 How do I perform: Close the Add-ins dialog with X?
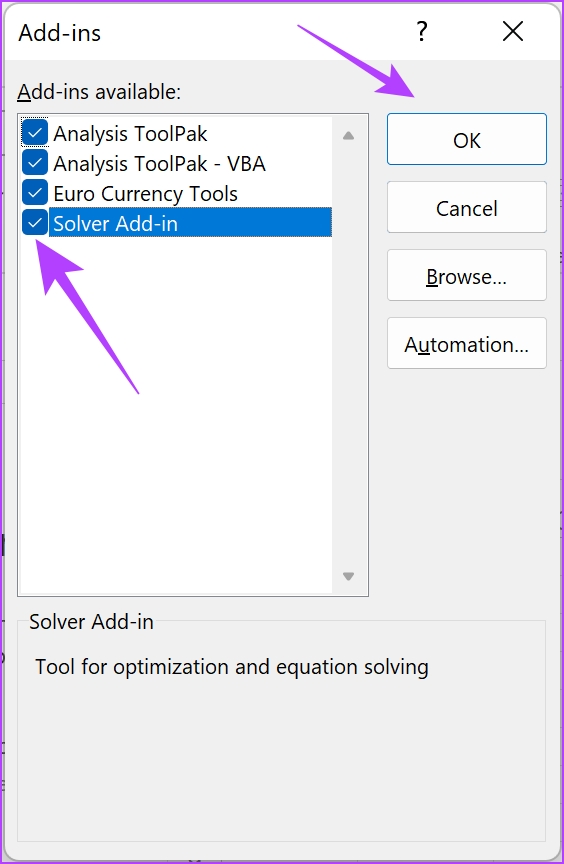click(x=513, y=32)
